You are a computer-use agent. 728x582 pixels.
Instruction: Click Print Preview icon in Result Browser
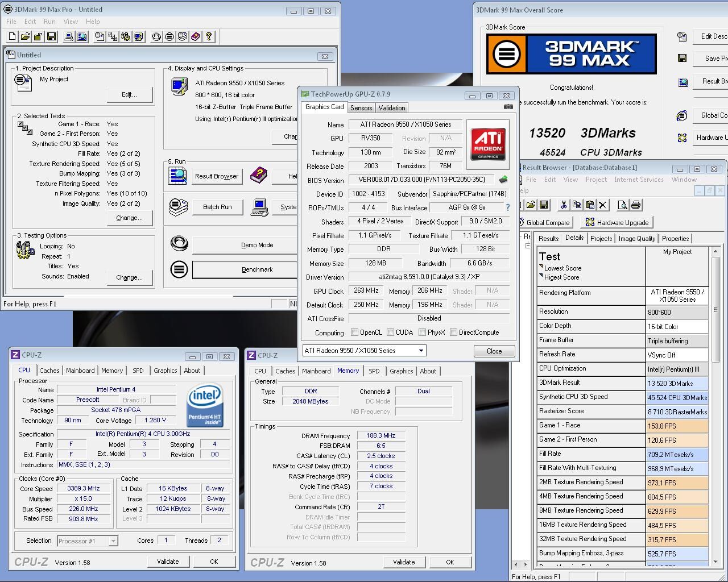click(x=623, y=205)
